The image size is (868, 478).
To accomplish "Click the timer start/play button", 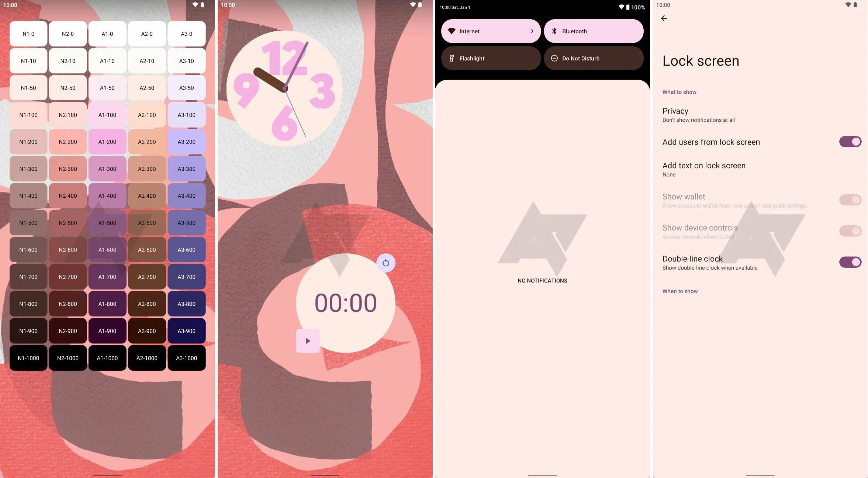I will [308, 341].
